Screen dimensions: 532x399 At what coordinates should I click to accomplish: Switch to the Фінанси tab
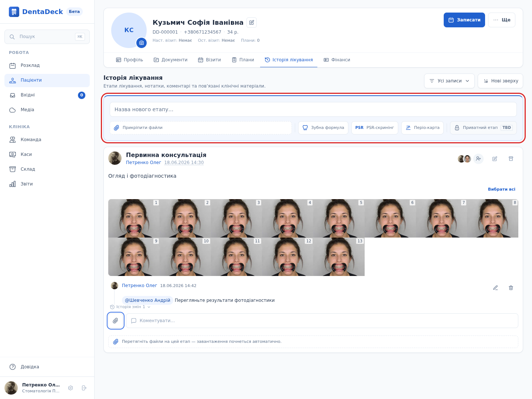pyautogui.click(x=337, y=60)
